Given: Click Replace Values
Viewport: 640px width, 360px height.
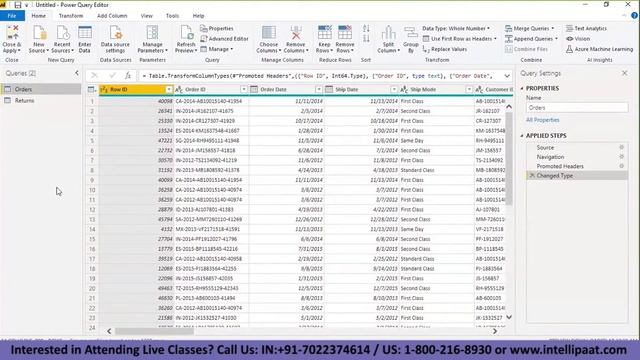Looking at the screenshot, I should click(x=445, y=49).
